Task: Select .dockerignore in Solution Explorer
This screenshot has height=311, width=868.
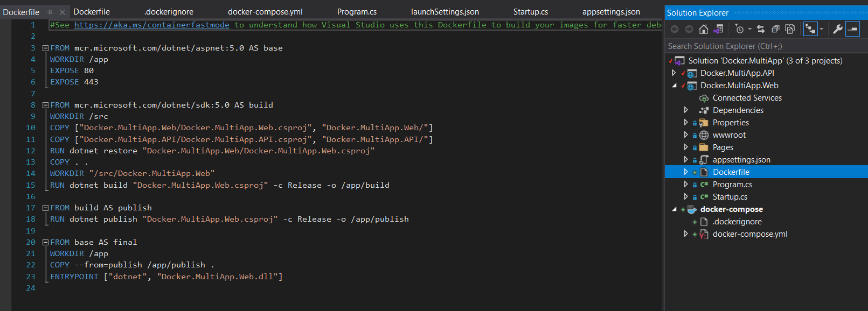Action: tap(737, 222)
